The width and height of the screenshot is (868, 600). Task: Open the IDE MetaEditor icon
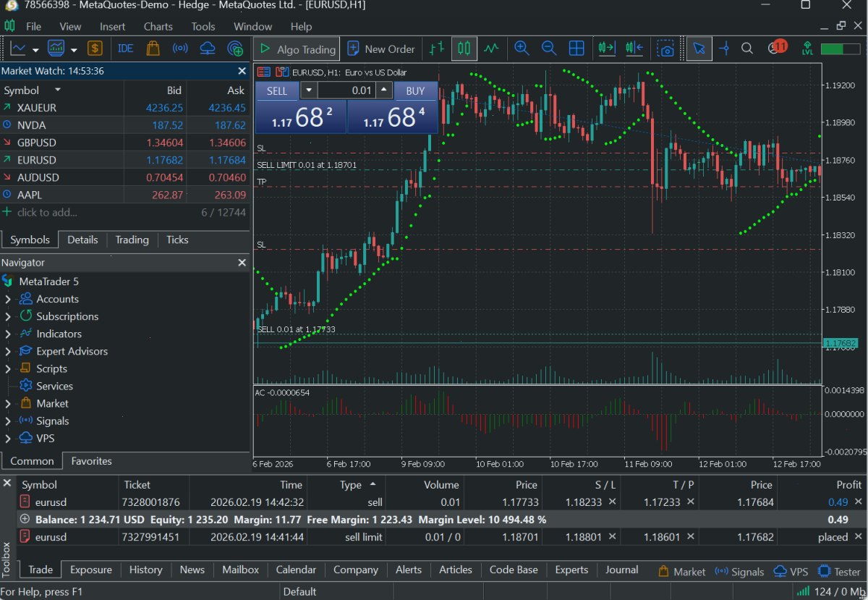pyautogui.click(x=125, y=48)
